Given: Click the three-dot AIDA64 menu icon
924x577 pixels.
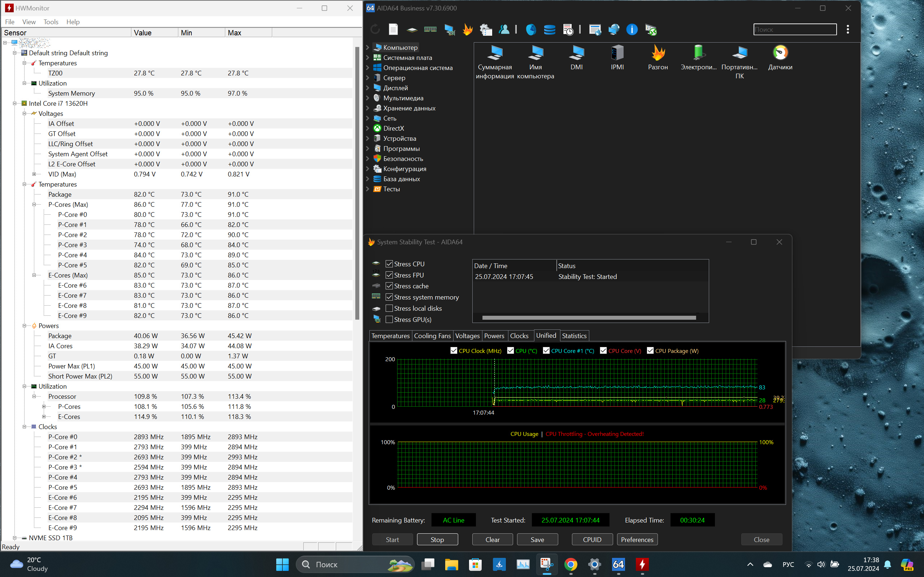Looking at the screenshot, I should pyautogui.click(x=848, y=29).
